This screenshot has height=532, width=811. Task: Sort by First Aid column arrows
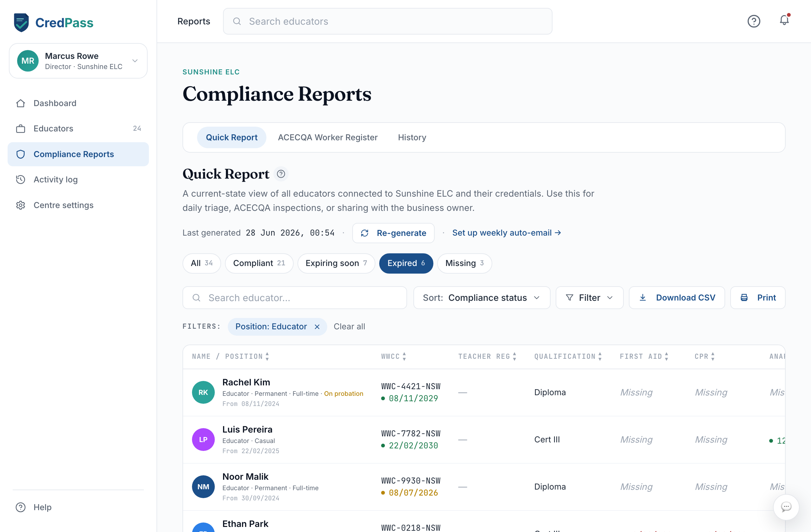coord(667,356)
